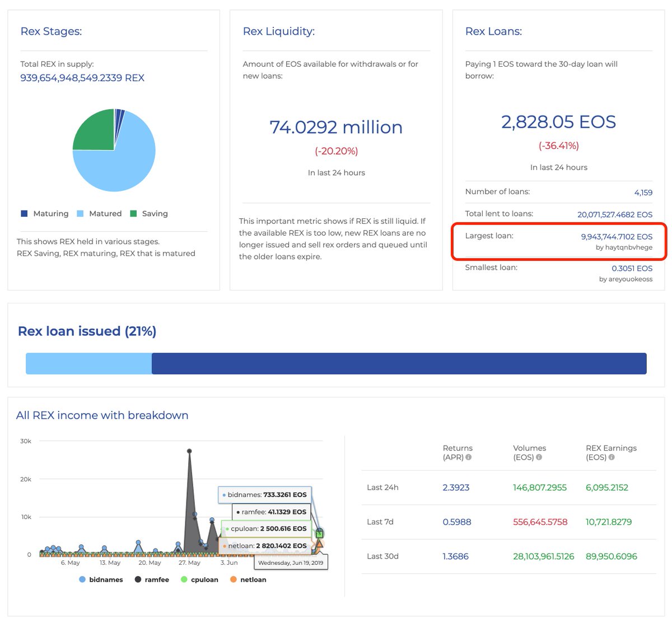Click the All REX income with breakdown title
The image size is (672, 632).
[102, 415]
